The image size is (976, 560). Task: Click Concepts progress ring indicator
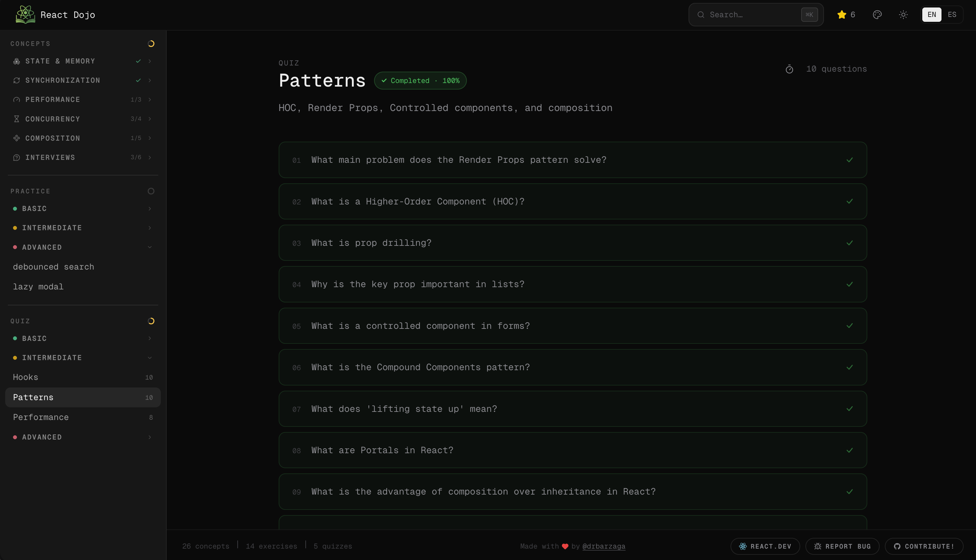pos(151,44)
